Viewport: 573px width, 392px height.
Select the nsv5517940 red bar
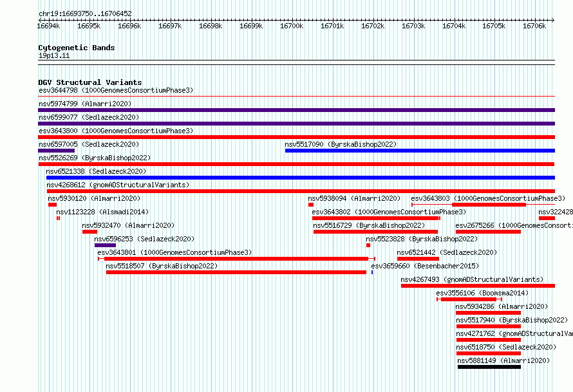pos(488,326)
